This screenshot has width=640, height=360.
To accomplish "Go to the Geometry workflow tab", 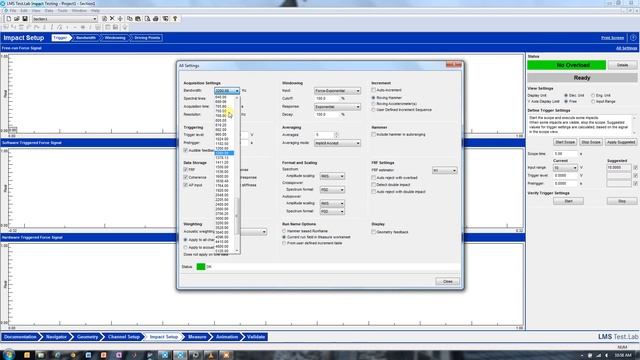I will (x=87, y=337).
